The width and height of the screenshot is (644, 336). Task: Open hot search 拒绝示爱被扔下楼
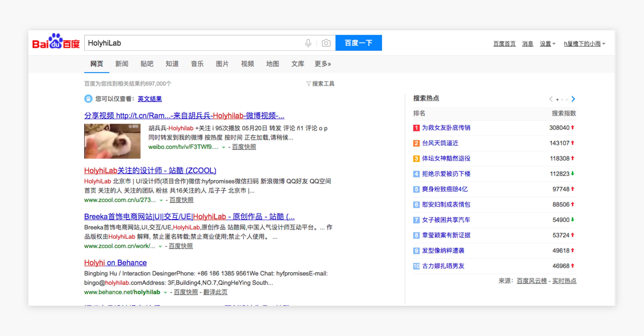[x=446, y=174]
